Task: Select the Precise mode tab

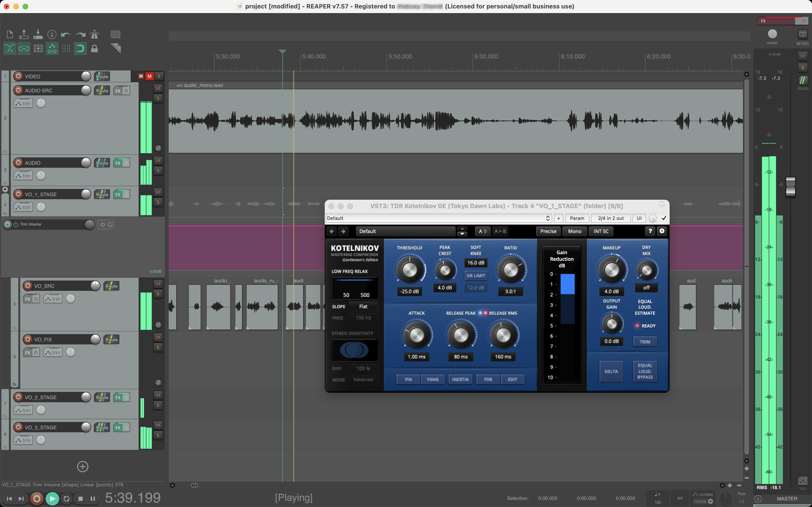Action: point(548,231)
